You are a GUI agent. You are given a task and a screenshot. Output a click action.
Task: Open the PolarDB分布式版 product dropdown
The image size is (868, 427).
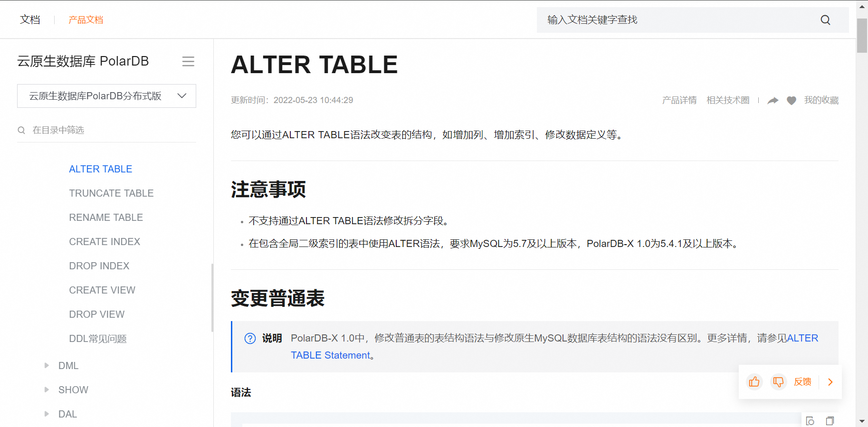point(106,96)
